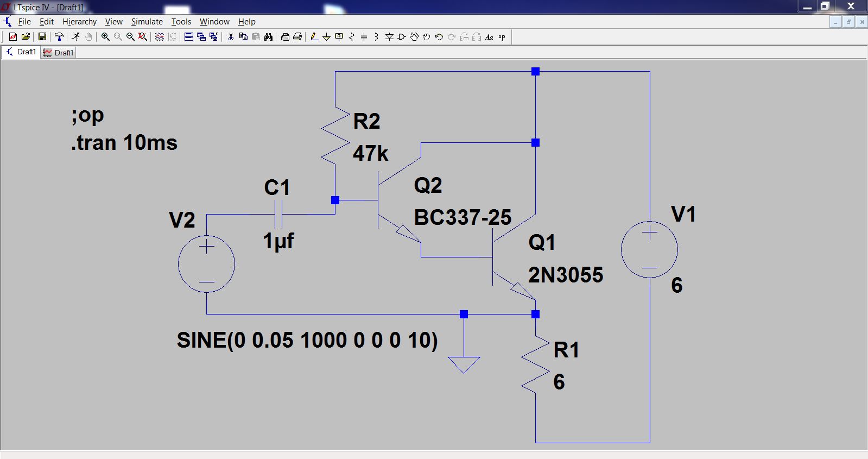
Task: Click Autorange axes icon
Action: (172, 37)
